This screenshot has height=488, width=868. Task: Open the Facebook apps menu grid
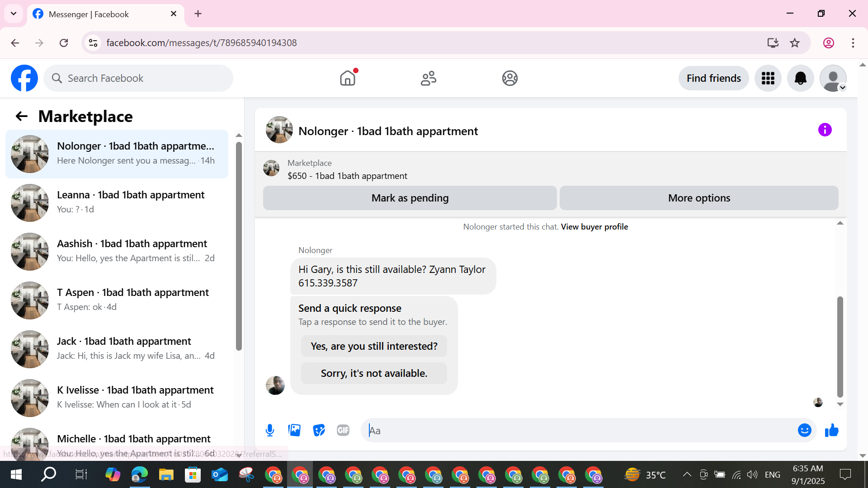[768, 78]
